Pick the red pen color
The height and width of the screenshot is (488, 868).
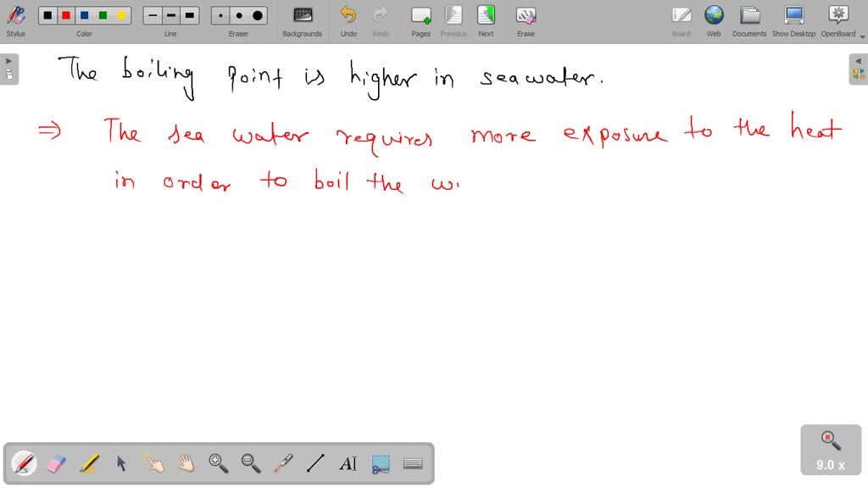(x=66, y=15)
